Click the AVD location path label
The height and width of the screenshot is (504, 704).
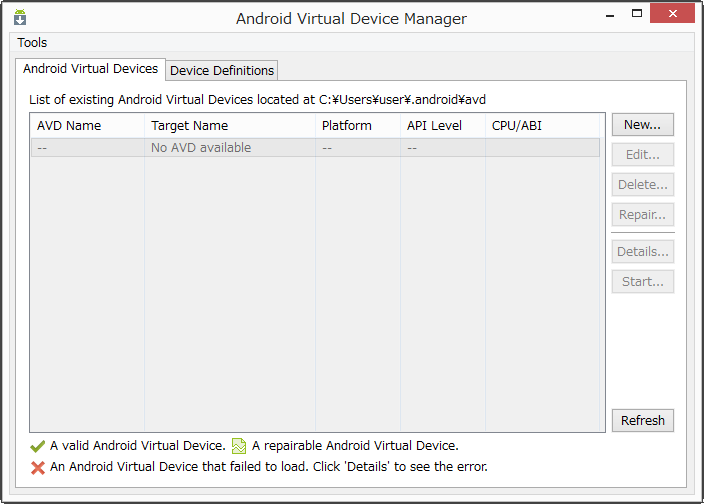tap(257, 100)
